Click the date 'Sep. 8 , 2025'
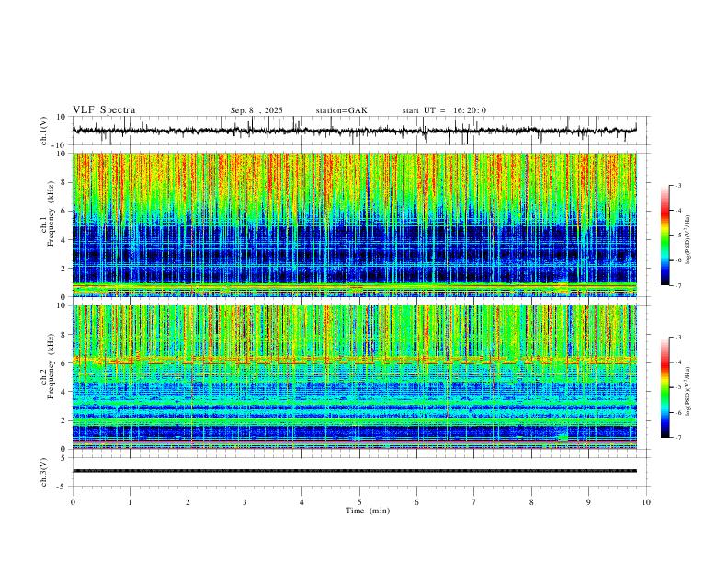 coord(256,110)
